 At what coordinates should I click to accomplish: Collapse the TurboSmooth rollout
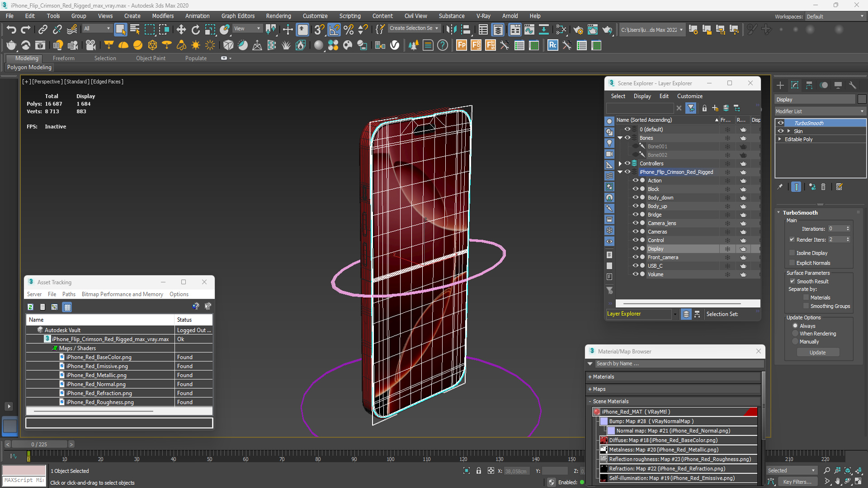coord(778,212)
